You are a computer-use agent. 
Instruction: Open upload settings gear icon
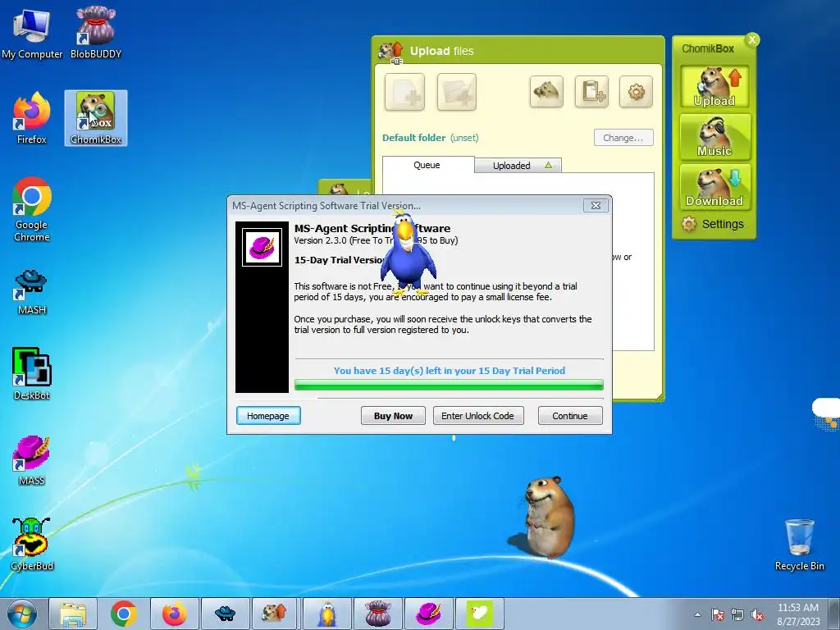pos(636,92)
